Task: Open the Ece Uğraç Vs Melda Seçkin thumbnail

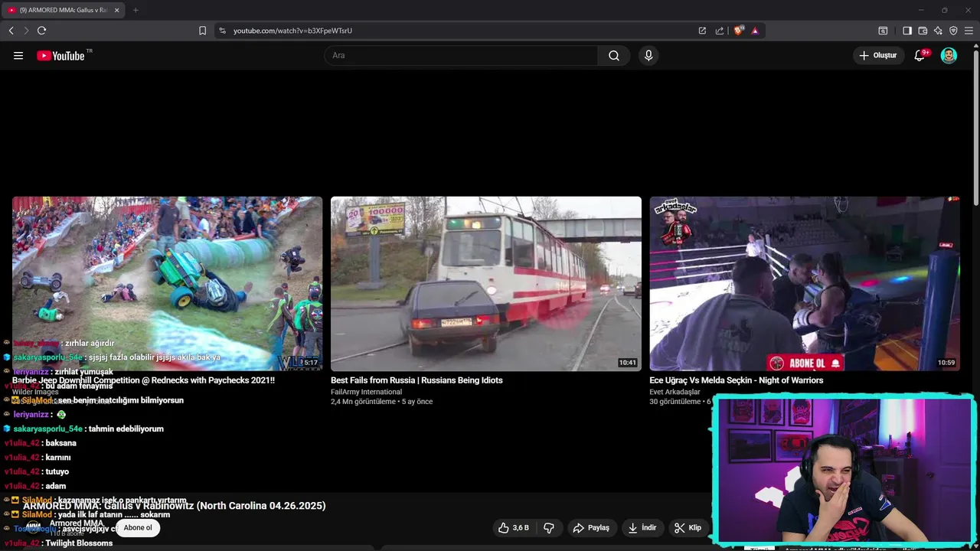Action: click(x=805, y=284)
